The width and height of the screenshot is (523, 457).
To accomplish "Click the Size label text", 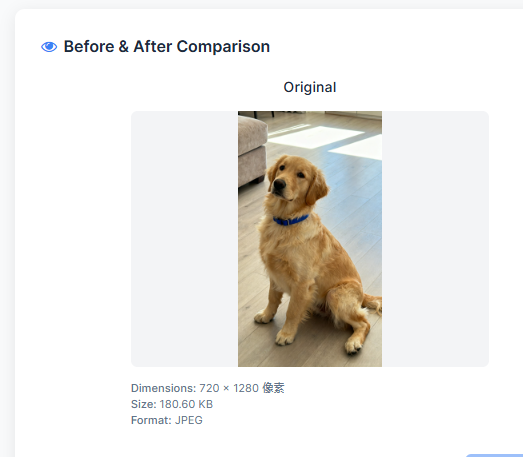I will point(143,404).
